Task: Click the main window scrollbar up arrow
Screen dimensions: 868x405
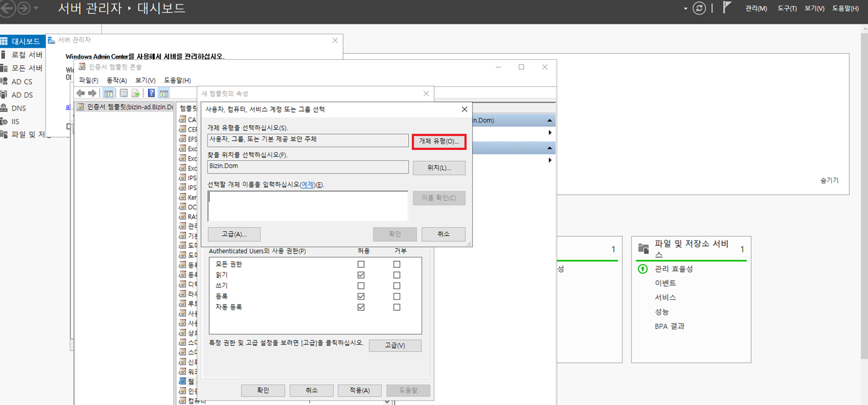Action: tap(864, 29)
